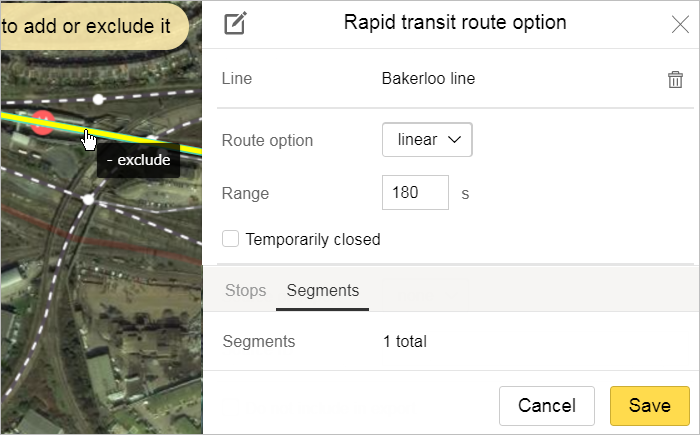Click the Route option label text
700x435 pixels.
267,140
